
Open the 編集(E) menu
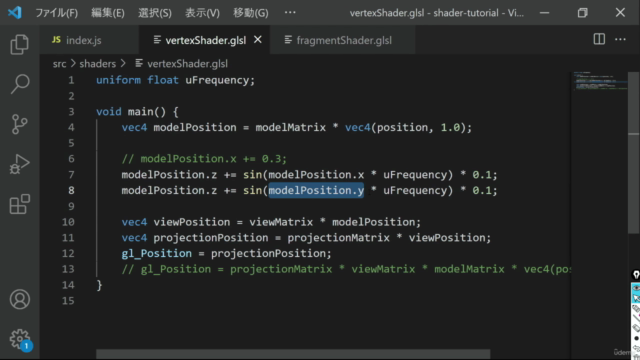108,13
